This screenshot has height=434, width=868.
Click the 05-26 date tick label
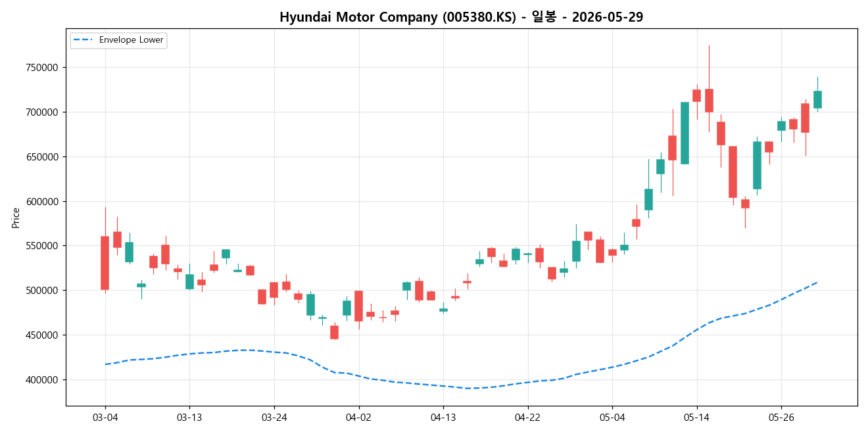pyautogui.click(x=781, y=417)
